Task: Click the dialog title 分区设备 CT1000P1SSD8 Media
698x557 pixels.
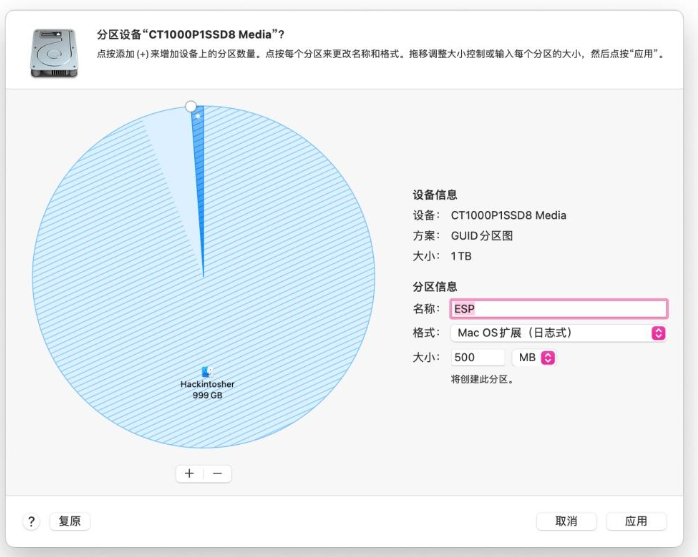Action: pyautogui.click(x=191, y=35)
